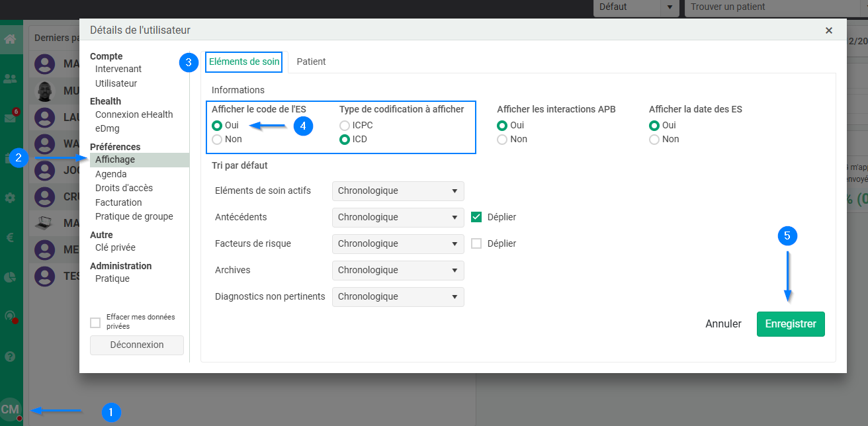
Task: Click the Enregistrer button
Action: (x=790, y=324)
